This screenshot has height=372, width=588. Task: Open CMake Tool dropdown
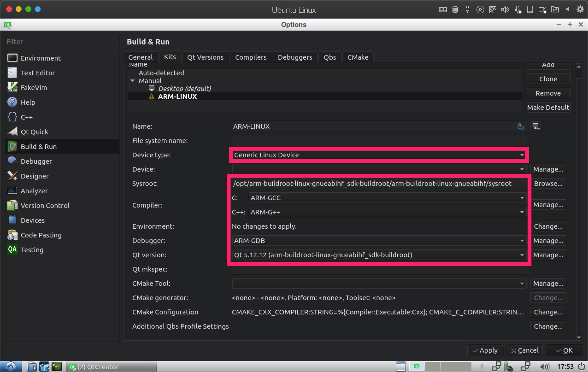coord(379,283)
